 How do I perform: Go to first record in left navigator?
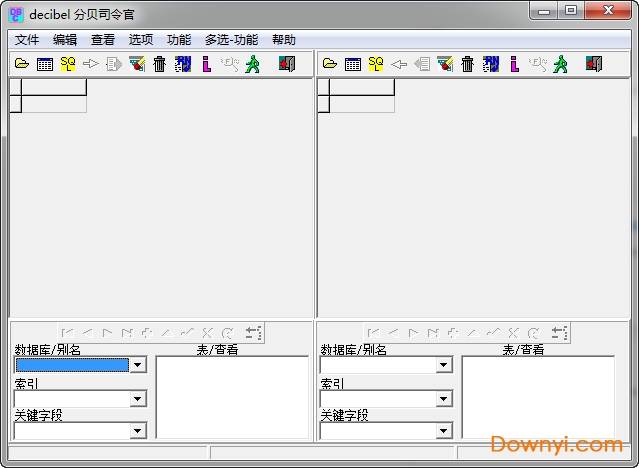(68, 333)
